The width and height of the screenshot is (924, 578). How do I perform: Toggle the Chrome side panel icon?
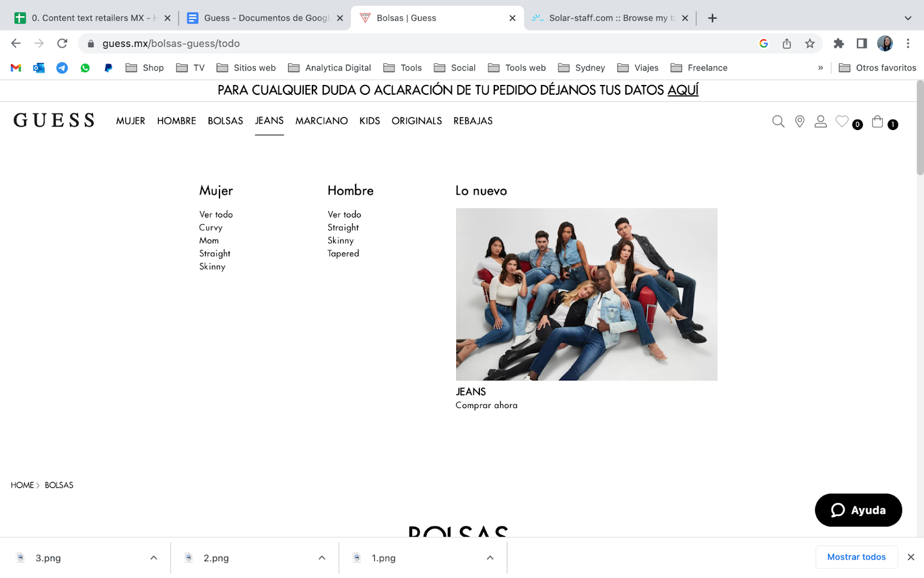[x=862, y=43]
